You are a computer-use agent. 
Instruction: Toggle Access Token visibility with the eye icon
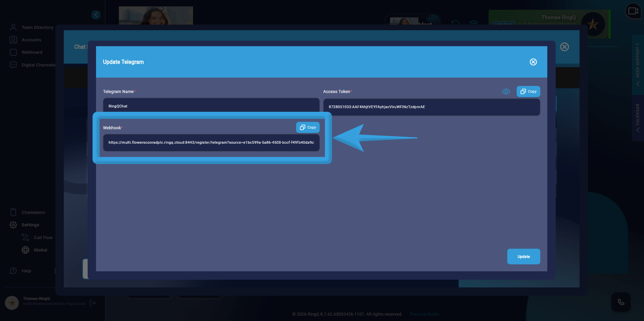tap(506, 91)
